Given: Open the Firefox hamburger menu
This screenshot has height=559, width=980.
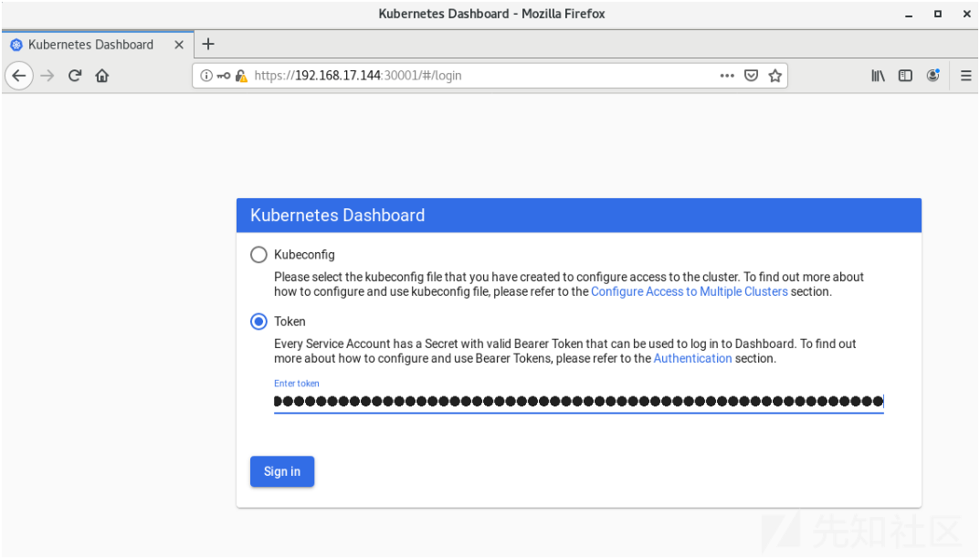Looking at the screenshot, I should pos(965,76).
